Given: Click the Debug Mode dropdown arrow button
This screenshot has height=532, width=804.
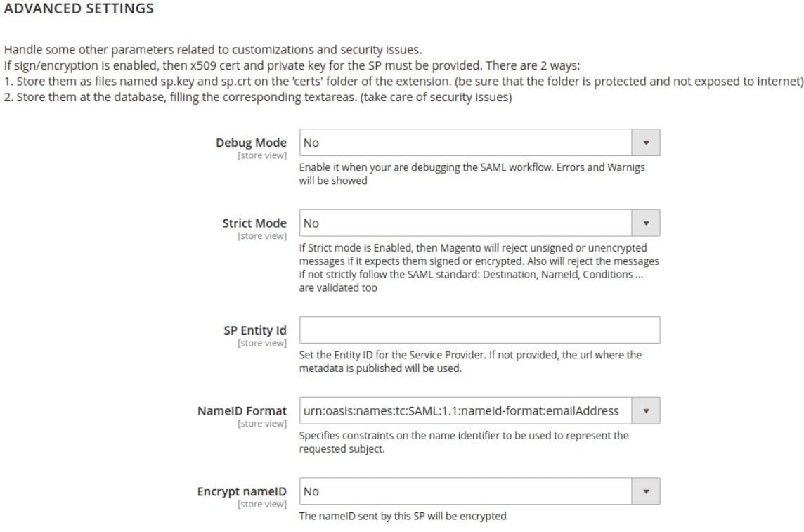Looking at the screenshot, I should [x=646, y=143].
